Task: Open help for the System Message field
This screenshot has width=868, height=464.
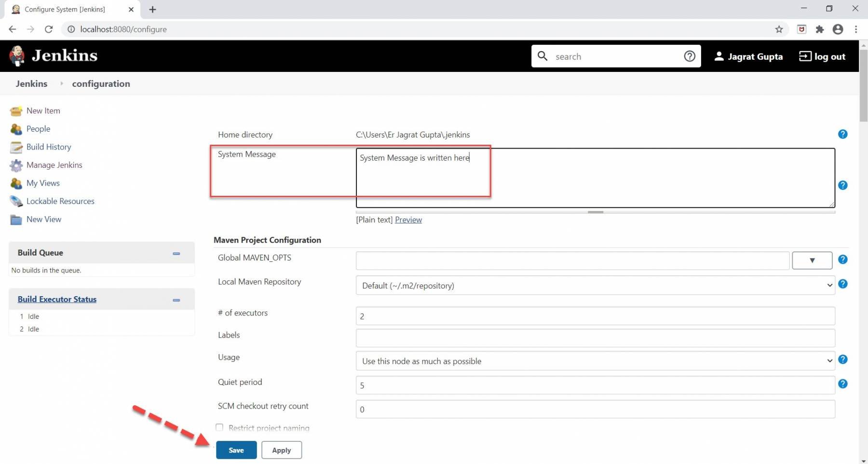Action: (843, 185)
